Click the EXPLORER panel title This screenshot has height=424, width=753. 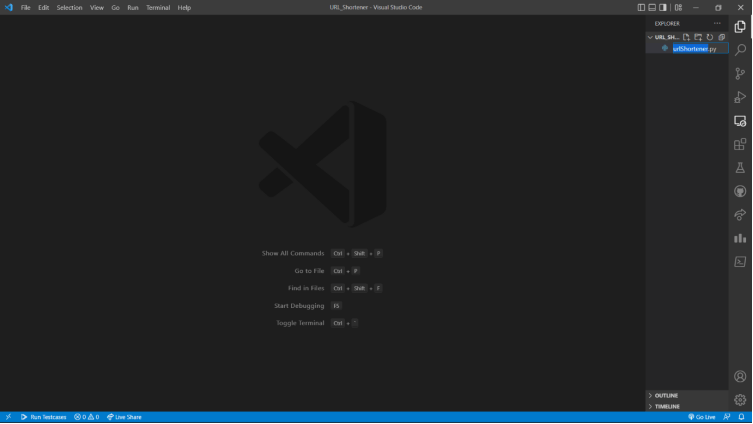(667, 24)
